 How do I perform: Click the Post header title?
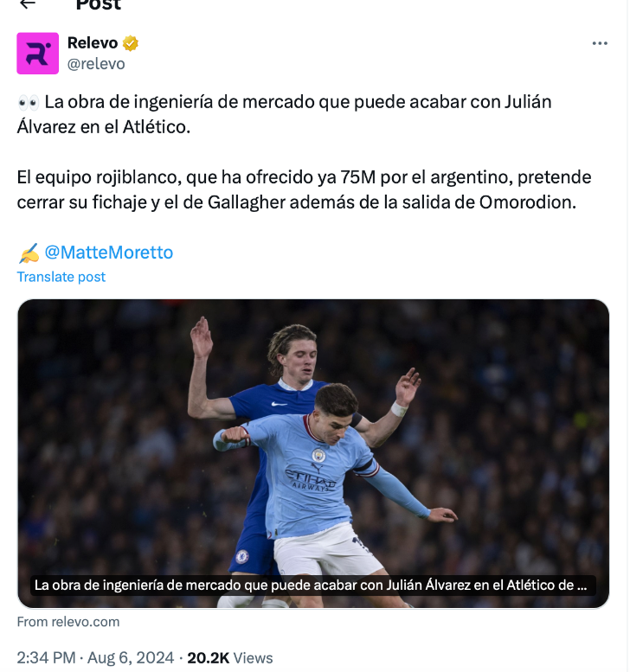tap(99, 4)
